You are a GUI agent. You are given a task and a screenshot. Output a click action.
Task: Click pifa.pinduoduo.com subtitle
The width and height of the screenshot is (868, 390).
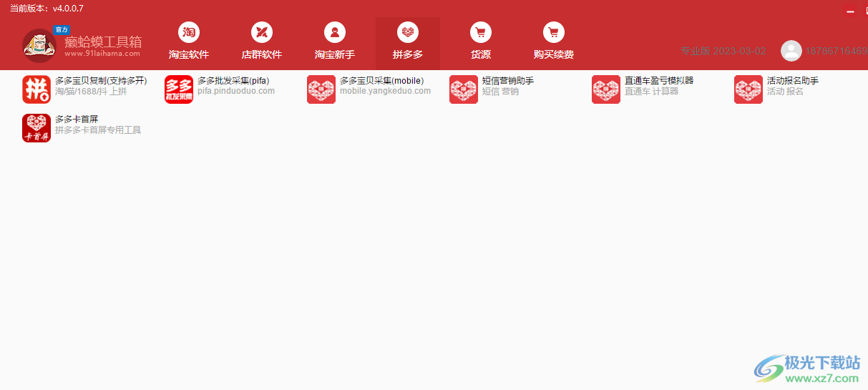tap(236, 91)
